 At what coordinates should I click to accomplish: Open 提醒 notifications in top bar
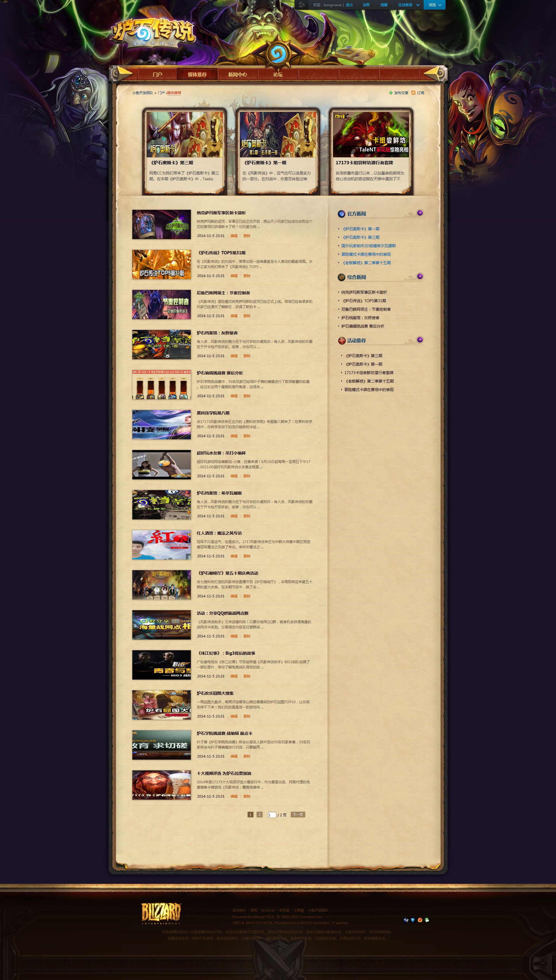point(384,5)
